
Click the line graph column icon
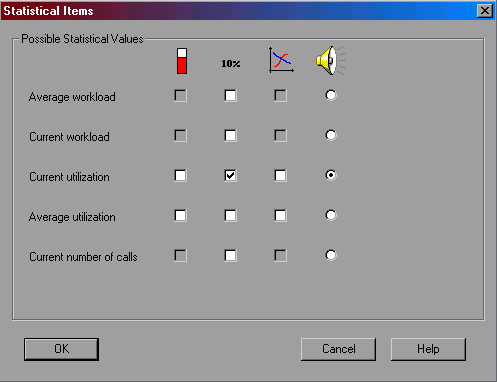281,60
